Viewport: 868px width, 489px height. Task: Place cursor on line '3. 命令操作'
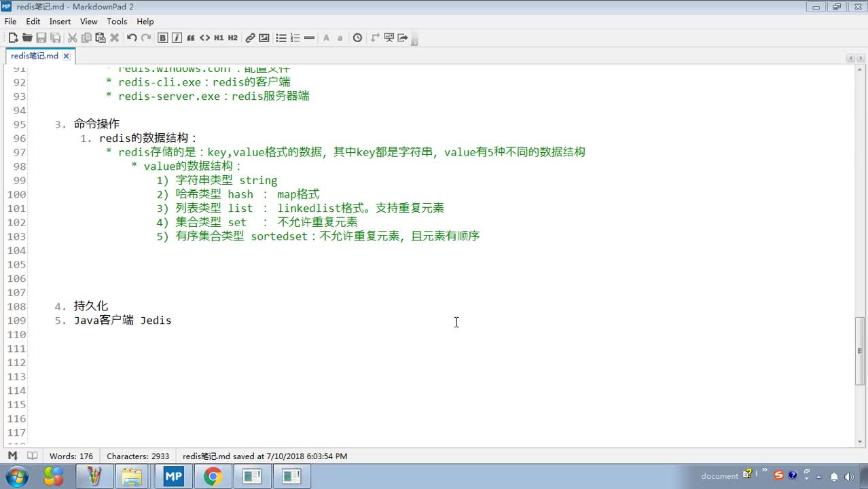coord(87,124)
